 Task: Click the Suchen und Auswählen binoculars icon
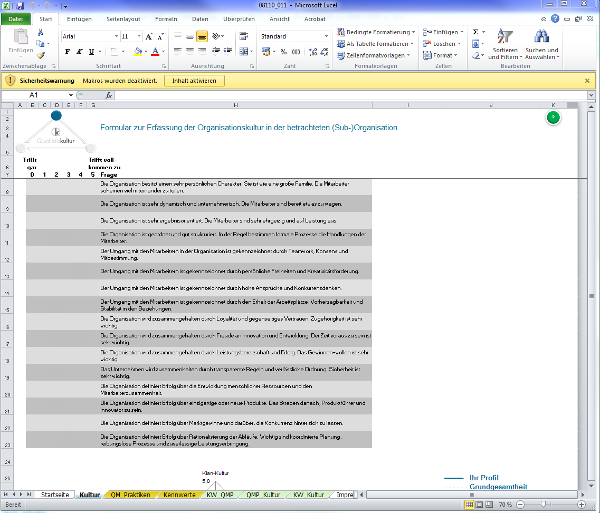(x=541, y=41)
